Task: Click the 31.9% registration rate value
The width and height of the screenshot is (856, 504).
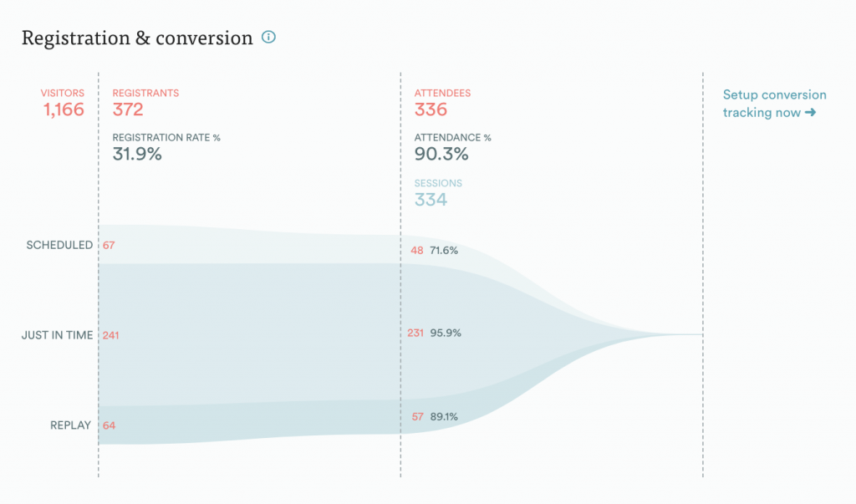Action: (x=137, y=154)
